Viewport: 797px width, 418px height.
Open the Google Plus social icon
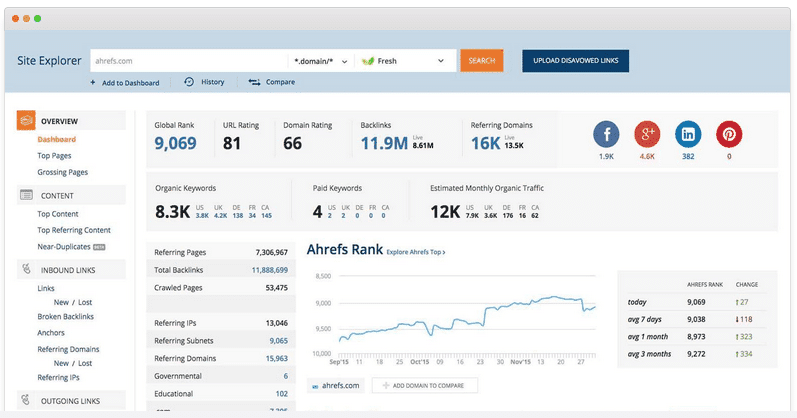pos(647,134)
